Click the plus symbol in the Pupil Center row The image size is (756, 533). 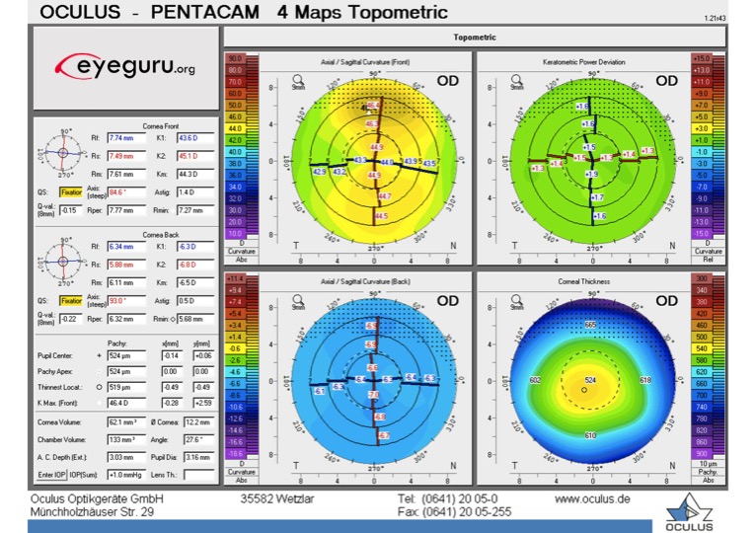coord(99,355)
